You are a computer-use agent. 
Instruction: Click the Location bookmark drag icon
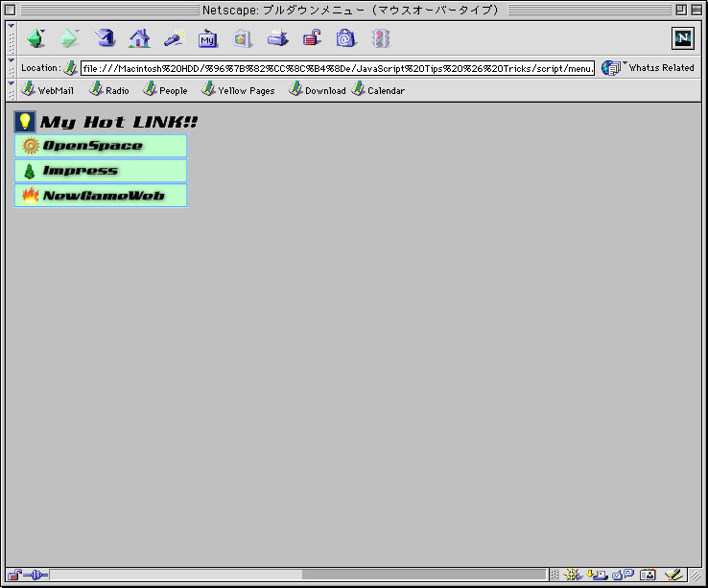[70, 68]
